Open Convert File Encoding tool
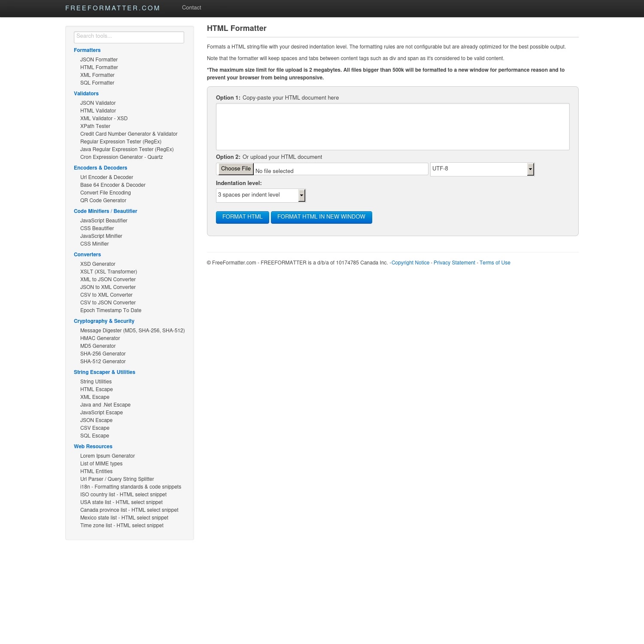 point(106,193)
